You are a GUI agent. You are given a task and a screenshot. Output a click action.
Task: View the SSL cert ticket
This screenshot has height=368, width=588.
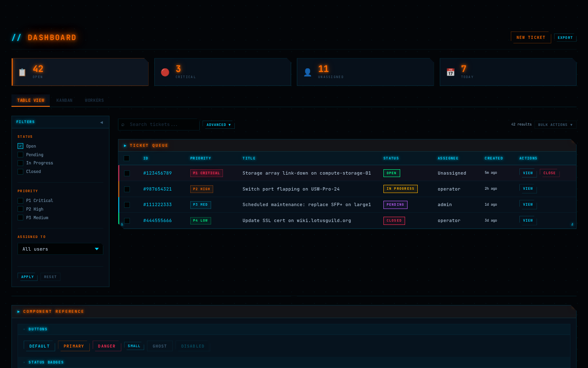click(x=528, y=220)
